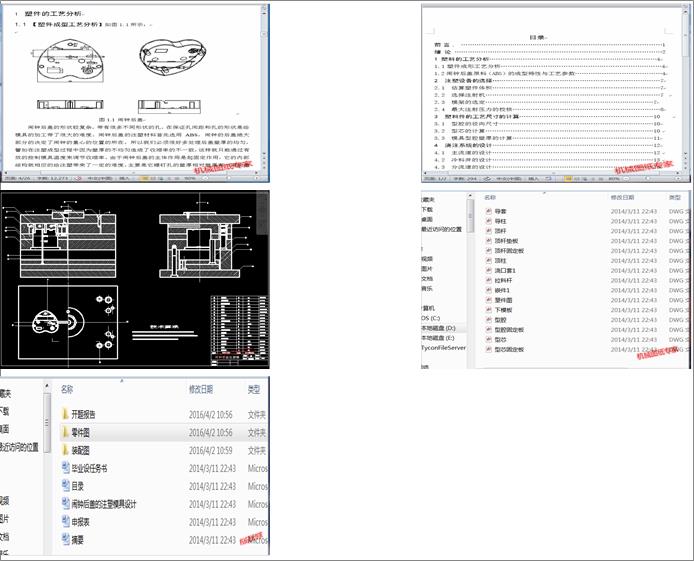
Task: Click the DWG icon beside 顶杆垫板
Action: [489, 241]
